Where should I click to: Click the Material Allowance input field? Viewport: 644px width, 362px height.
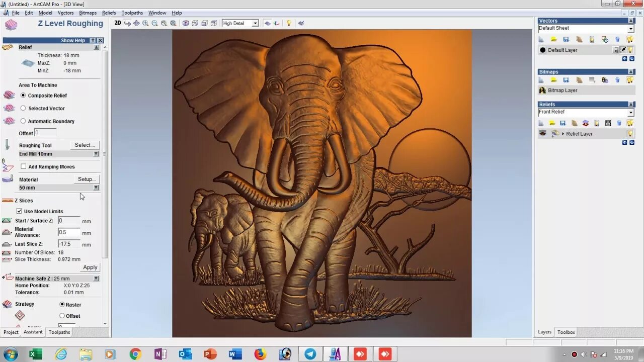point(69,232)
